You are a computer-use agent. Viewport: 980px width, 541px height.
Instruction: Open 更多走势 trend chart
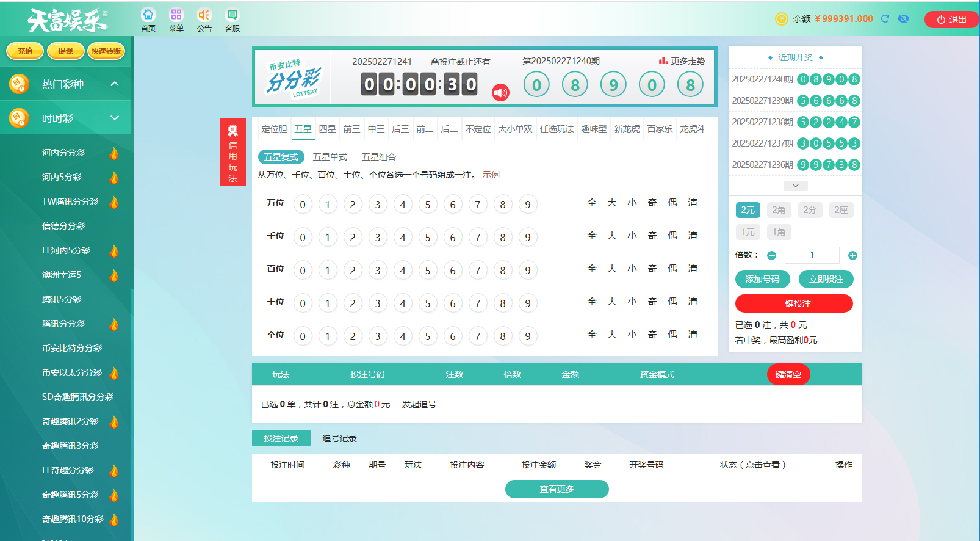(682, 61)
